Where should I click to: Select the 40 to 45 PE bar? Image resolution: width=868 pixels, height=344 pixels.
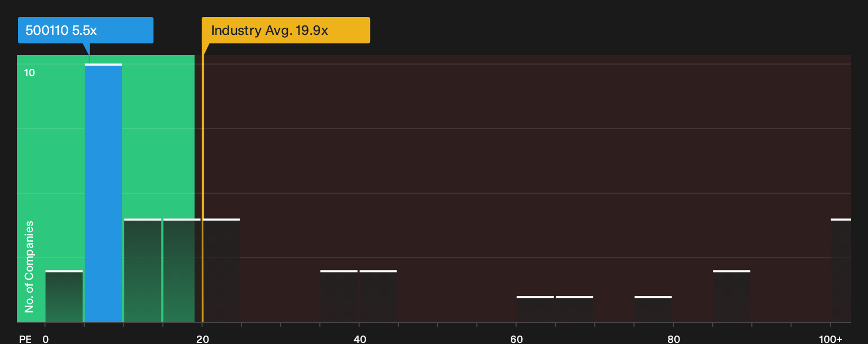(378, 296)
